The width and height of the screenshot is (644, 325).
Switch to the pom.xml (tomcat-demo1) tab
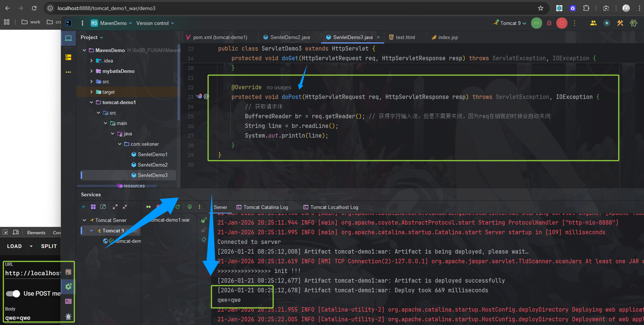click(217, 37)
